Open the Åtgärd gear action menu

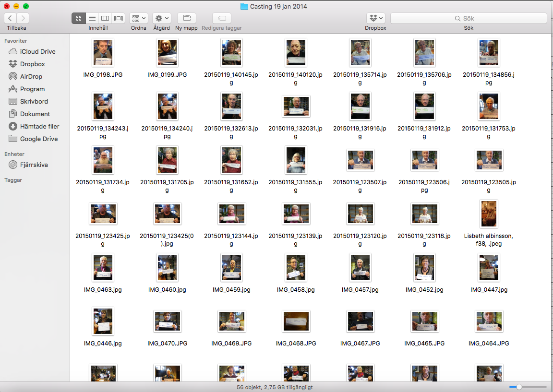coord(162,18)
